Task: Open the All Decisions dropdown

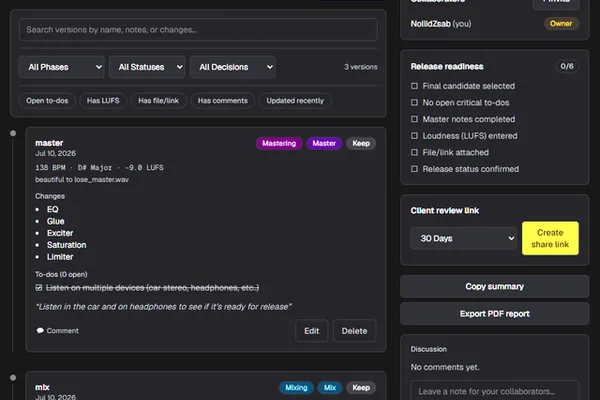Action: point(233,67)
